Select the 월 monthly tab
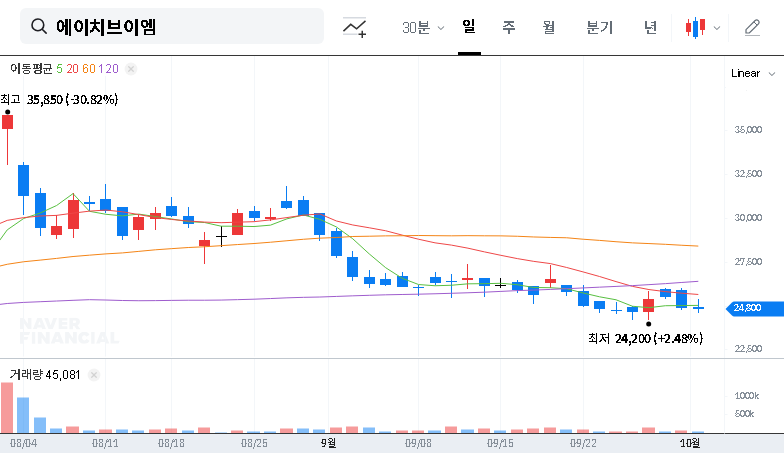The width and height of the screenshot is (784, 453). 548,28
